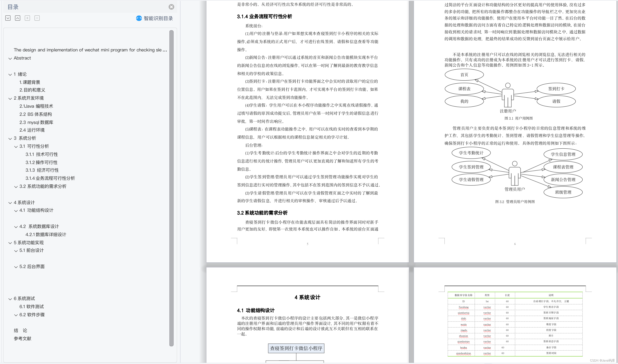Click the 班级管理 use case ellipse
The image size is (618, 364).
tap(563, 192)
